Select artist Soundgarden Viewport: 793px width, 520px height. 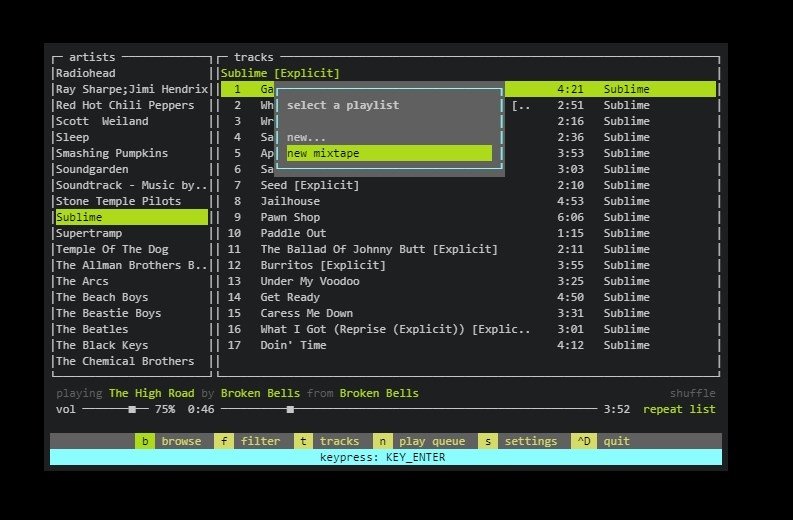point(131,169)
